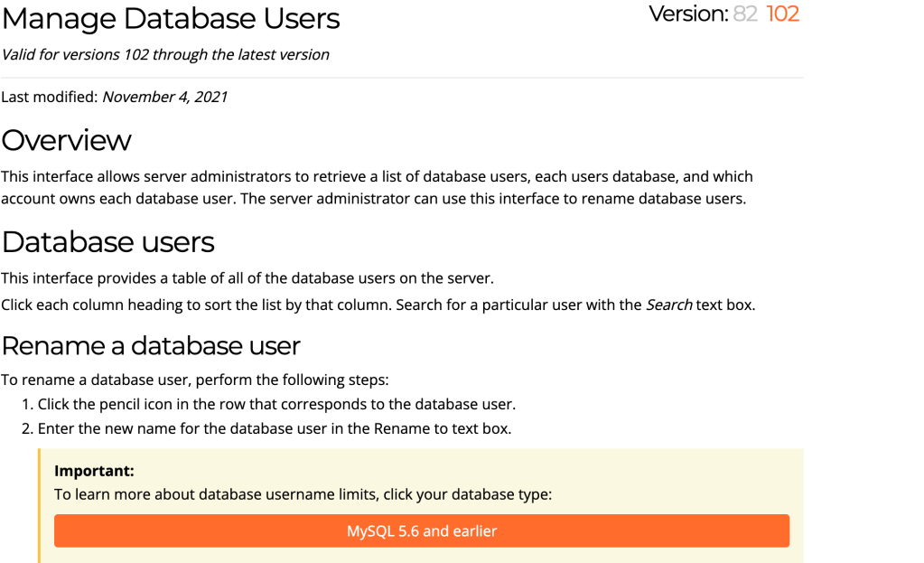This screenshot has width=924, height=563.
Task: Click the italic Search term in the text
Action: tap(668, 305)
